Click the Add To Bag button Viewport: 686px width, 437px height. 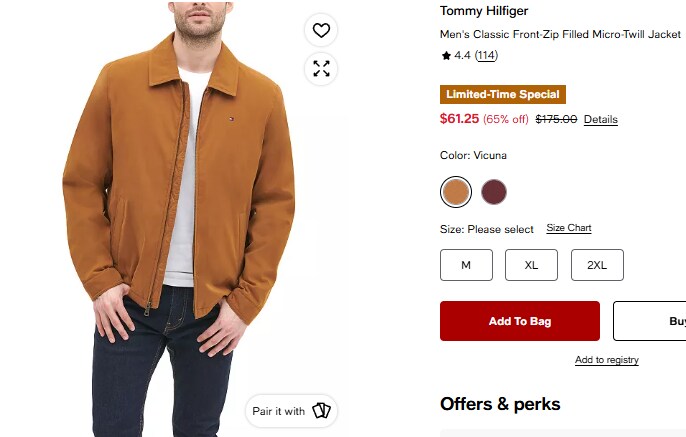(x=520, y=321)
